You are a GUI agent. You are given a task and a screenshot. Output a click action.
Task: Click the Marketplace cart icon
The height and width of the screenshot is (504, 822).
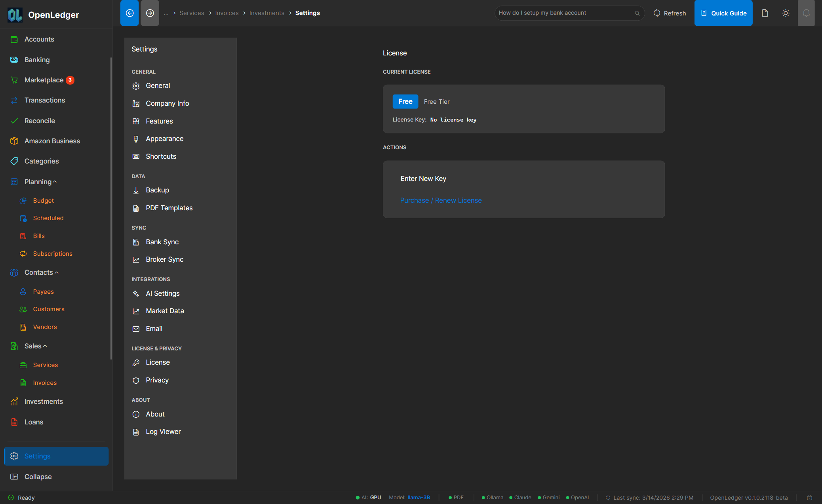[x=14, y=80]
